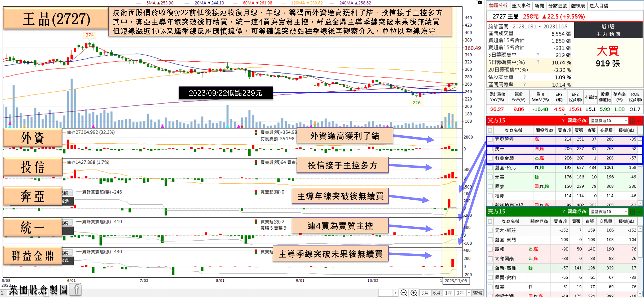Viewport: 644px width, 304px height.
Task: Click the 大和國泰 seller row name
Action: point(504,258)
